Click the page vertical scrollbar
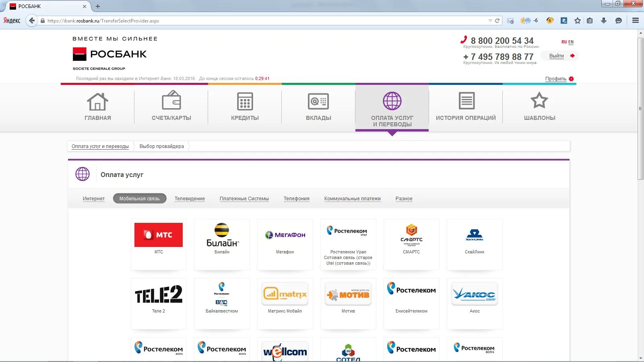644x362 pixels. 640,109
